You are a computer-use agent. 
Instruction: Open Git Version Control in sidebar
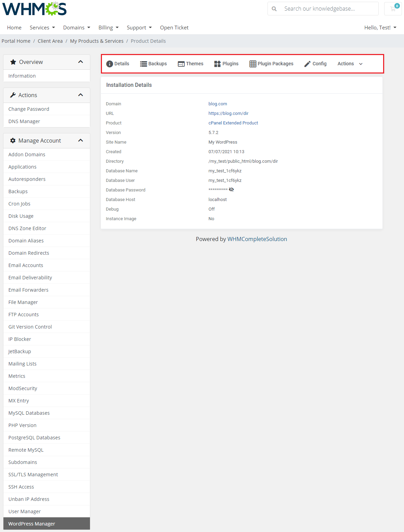point(47,327)
